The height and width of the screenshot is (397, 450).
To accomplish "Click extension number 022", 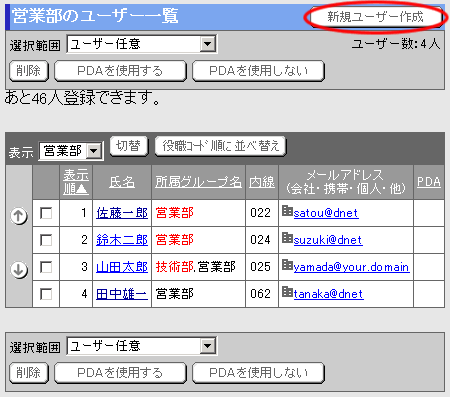I will pyautogui.click(x=261, y=213).
